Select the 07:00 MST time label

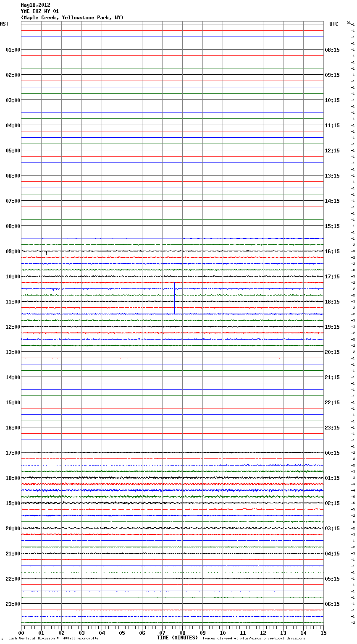[13, 201]
